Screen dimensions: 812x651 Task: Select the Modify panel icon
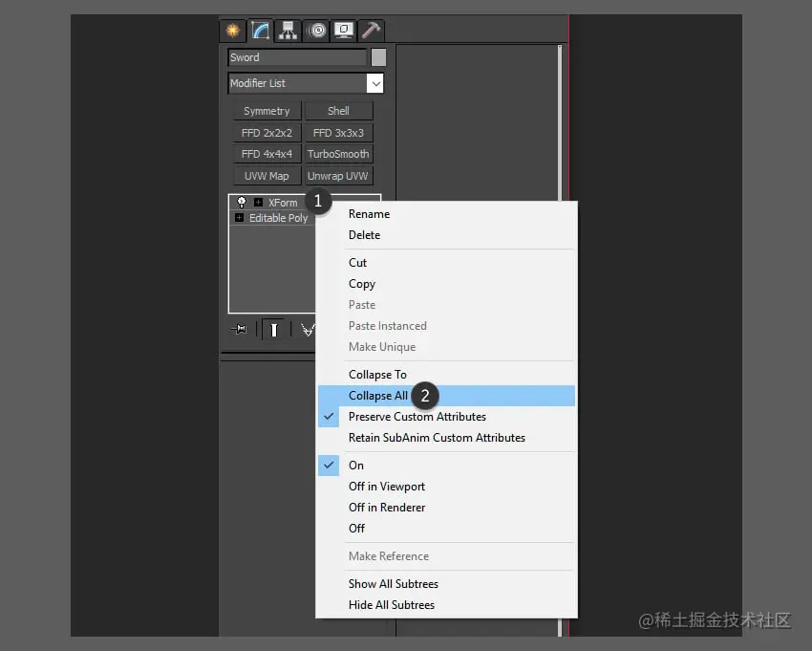(259, 30)
